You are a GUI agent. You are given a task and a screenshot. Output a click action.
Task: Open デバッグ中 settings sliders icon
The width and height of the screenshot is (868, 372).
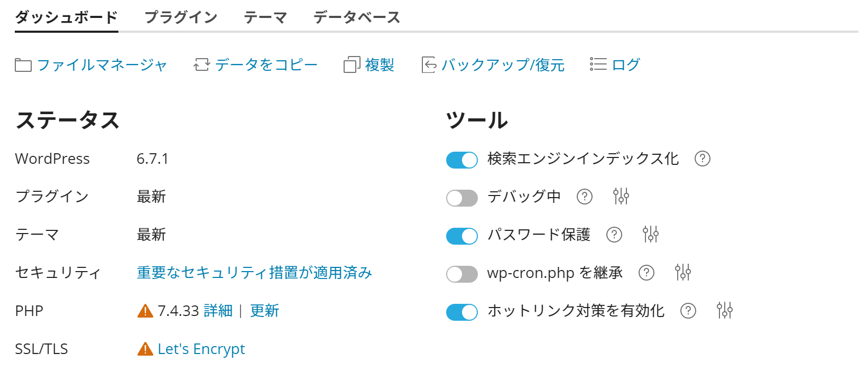[x=621, y=197]
